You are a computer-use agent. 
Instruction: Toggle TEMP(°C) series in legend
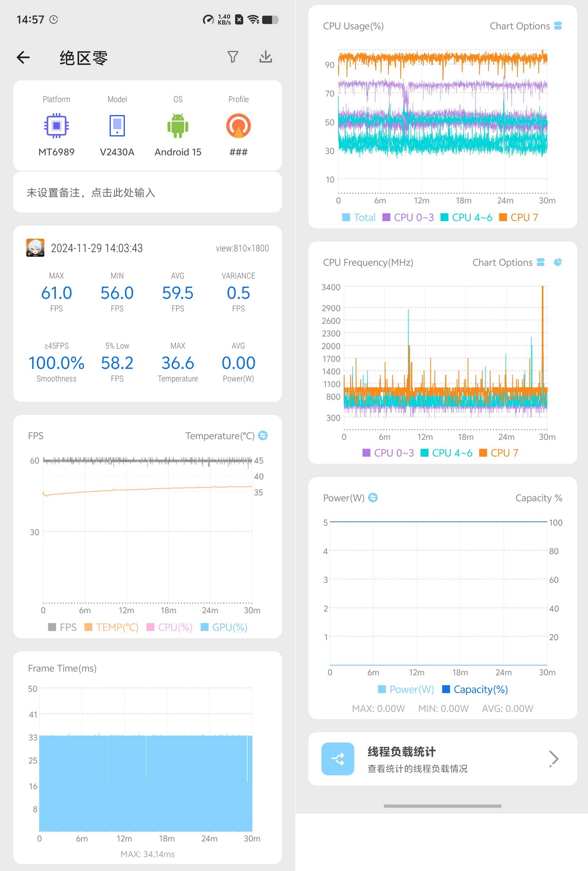tap(111, 627)
